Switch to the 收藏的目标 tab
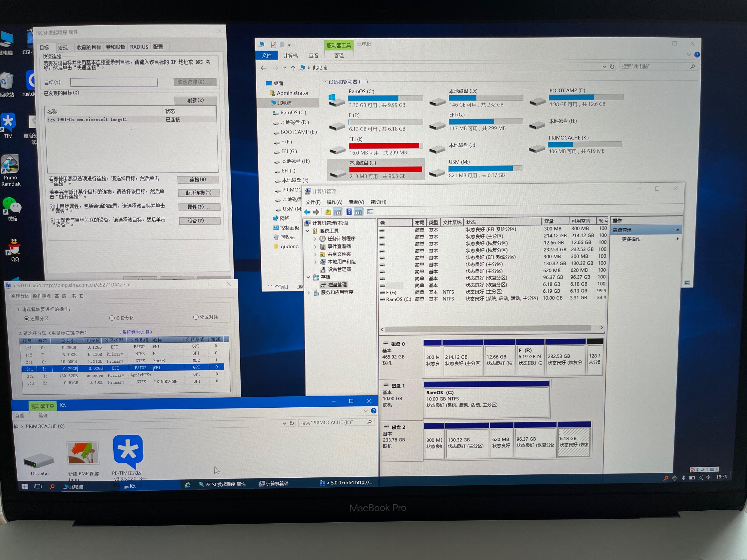The image size is (747, 560). click(x=89, y=47)
